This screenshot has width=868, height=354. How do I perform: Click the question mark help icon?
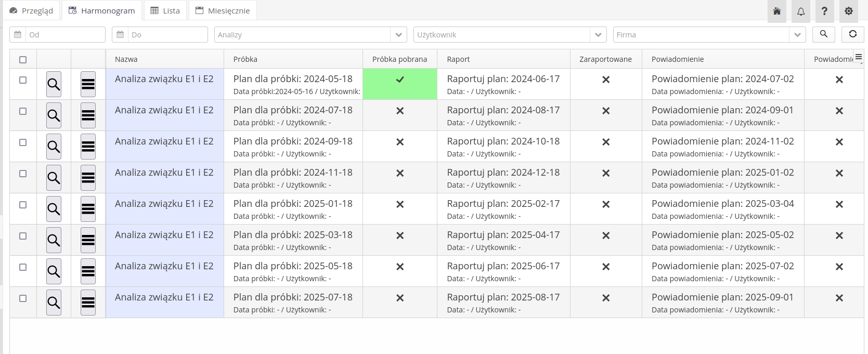[824, 11]
